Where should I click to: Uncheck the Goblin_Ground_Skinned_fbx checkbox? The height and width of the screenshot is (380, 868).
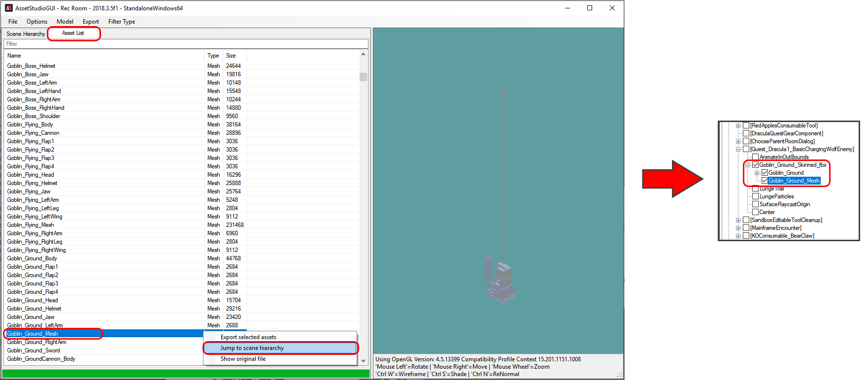[x=755, y=165]
